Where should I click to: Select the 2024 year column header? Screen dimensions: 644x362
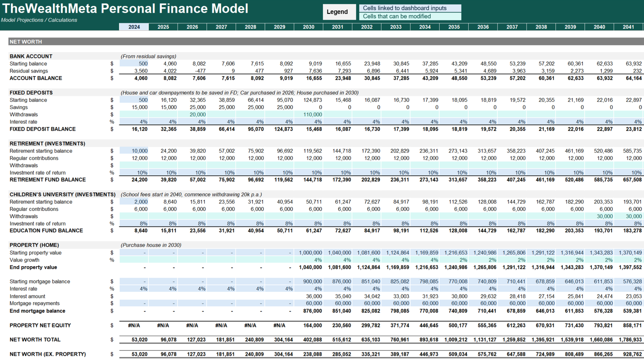pos(134,27)
